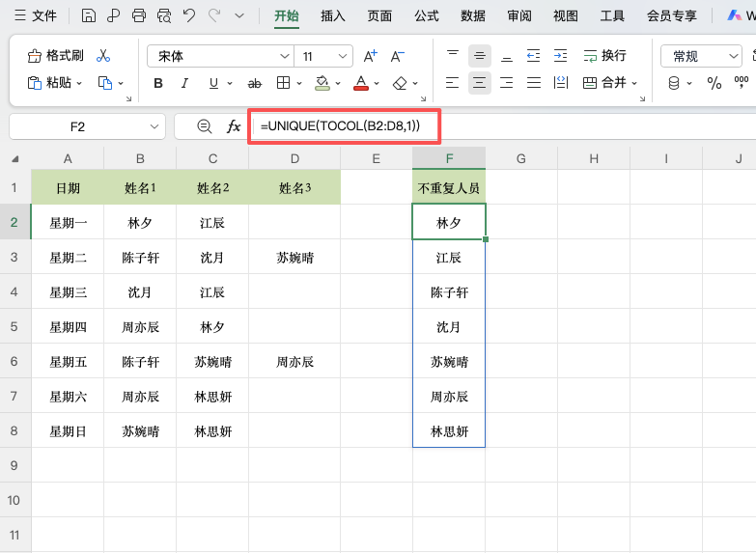
Task: Apply thousands separator format
Action: pos(742,82)
